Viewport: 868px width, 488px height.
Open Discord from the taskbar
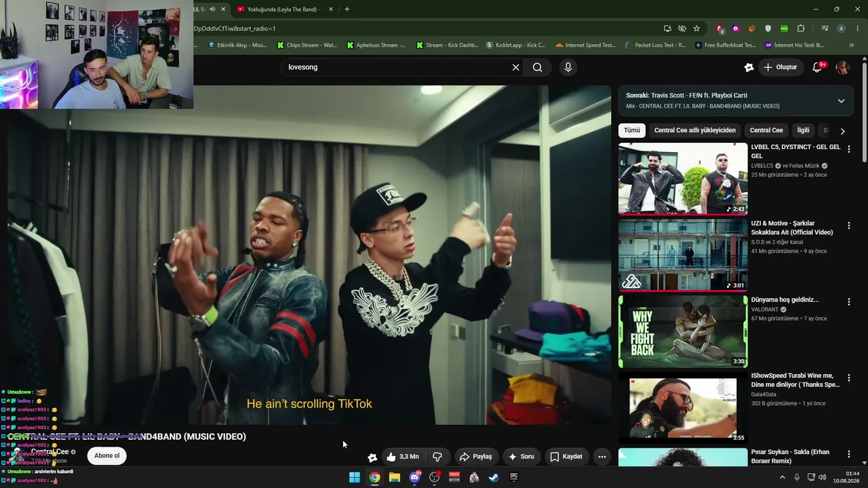point(414,477)
